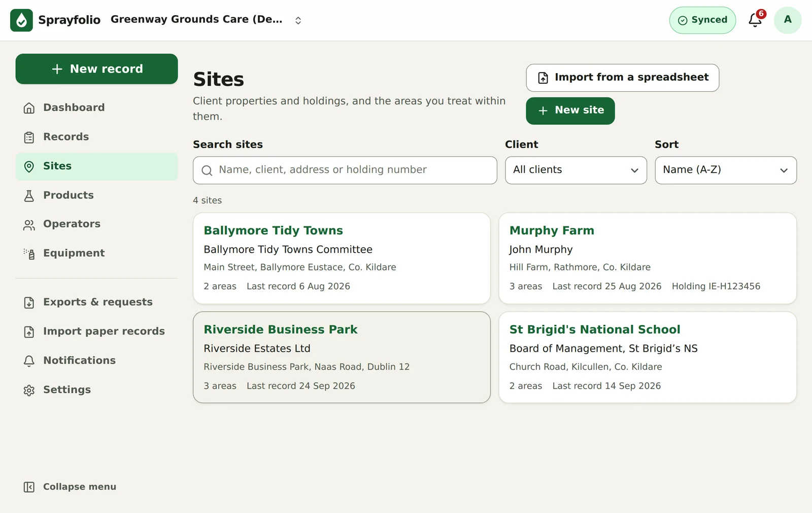Click the Sprayfolio droplet logo icon
This screenshot has height=513, width=812.
(x=21, y=20)
